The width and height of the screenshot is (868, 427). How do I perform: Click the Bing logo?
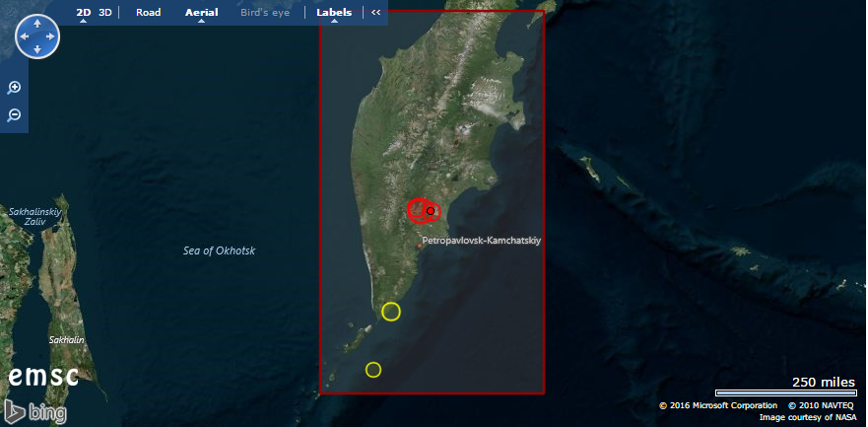(x=35, y=411)
